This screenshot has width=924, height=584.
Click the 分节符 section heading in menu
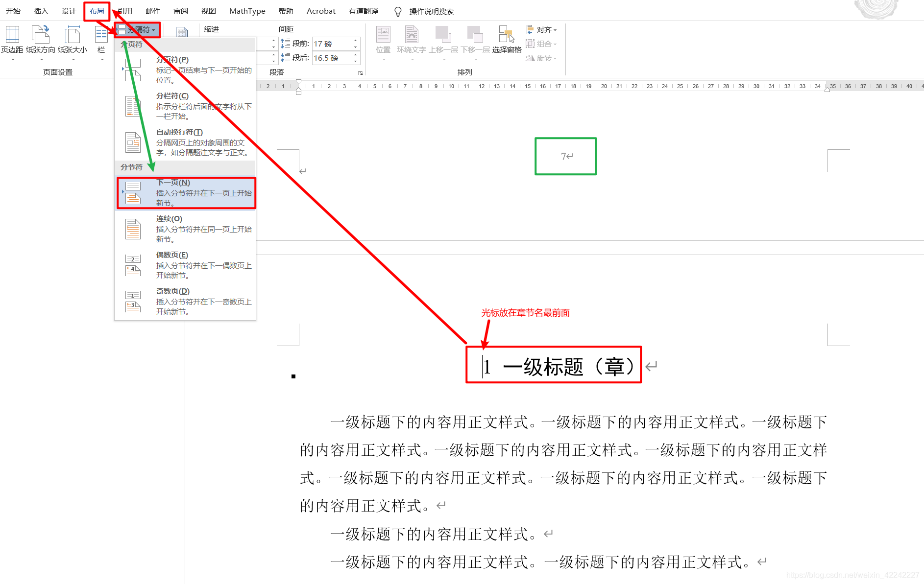pos(132,167)
